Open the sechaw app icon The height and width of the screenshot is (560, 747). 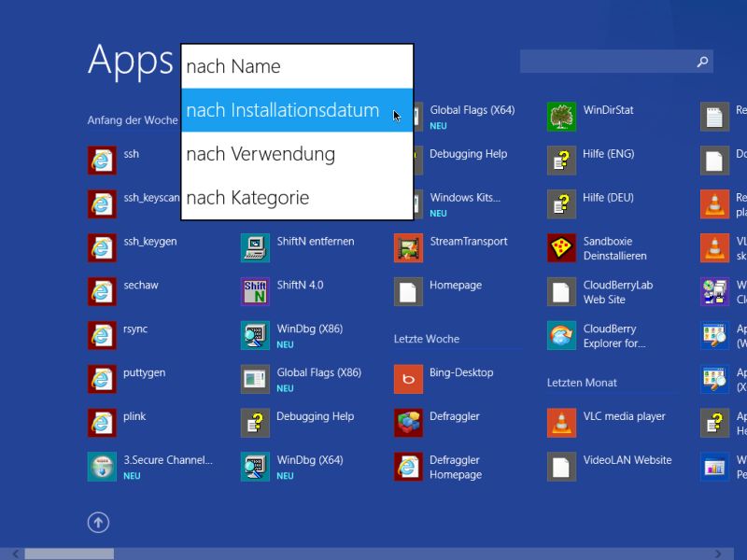click(x=102, y=291)
